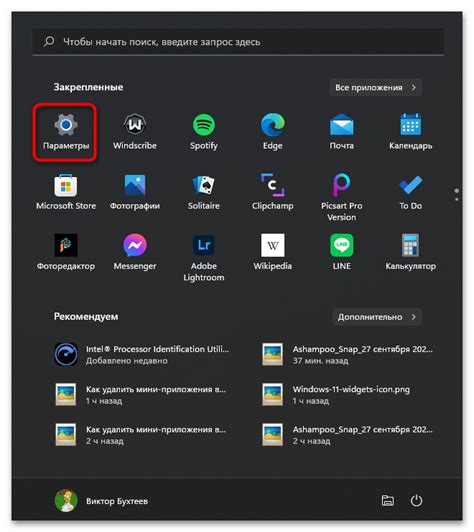This screenshot has height=532, width=474.
Task: Open the Wikipedia app
Action: point(272,252)
